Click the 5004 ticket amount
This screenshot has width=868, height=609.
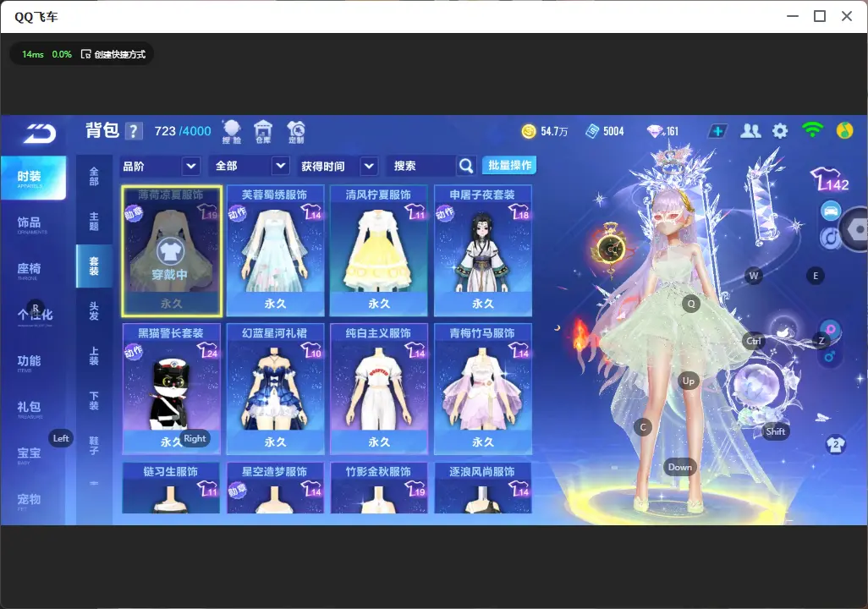coord(613,131)
